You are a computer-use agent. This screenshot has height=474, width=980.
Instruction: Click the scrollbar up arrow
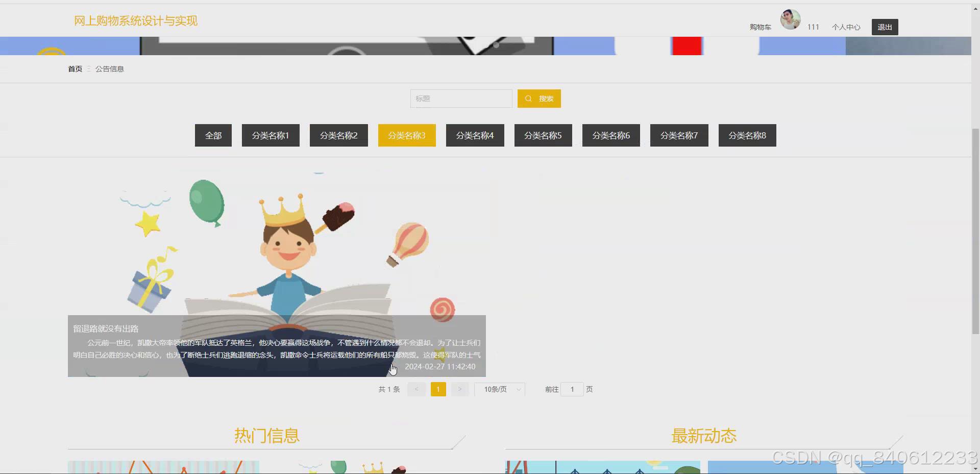[975, 8]
